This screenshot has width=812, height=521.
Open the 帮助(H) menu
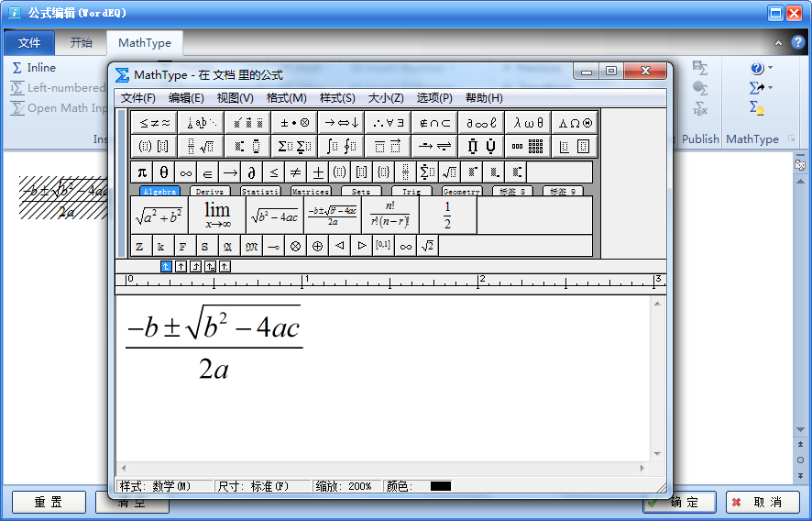point(484,98)
